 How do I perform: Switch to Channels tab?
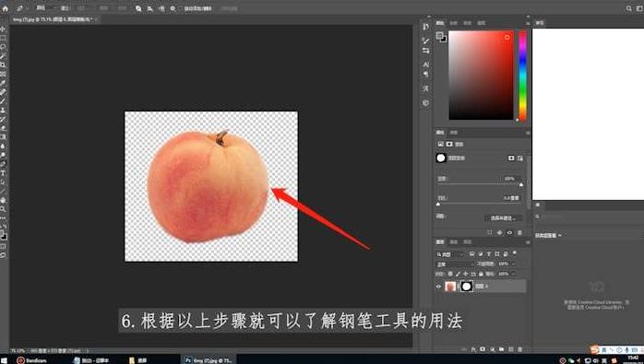(454, 242)
